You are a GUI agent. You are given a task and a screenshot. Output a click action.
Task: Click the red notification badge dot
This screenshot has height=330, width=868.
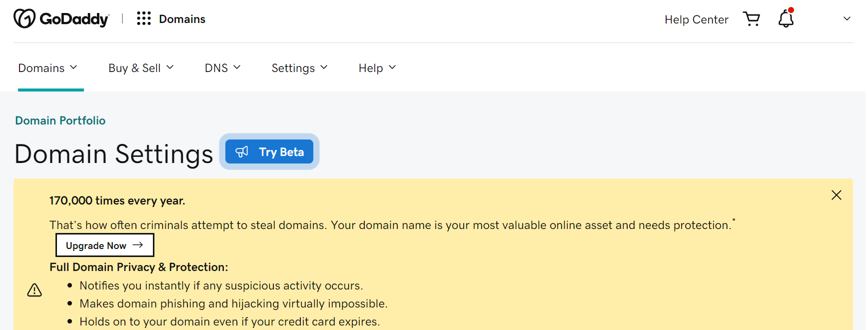[x=791, y=10]
